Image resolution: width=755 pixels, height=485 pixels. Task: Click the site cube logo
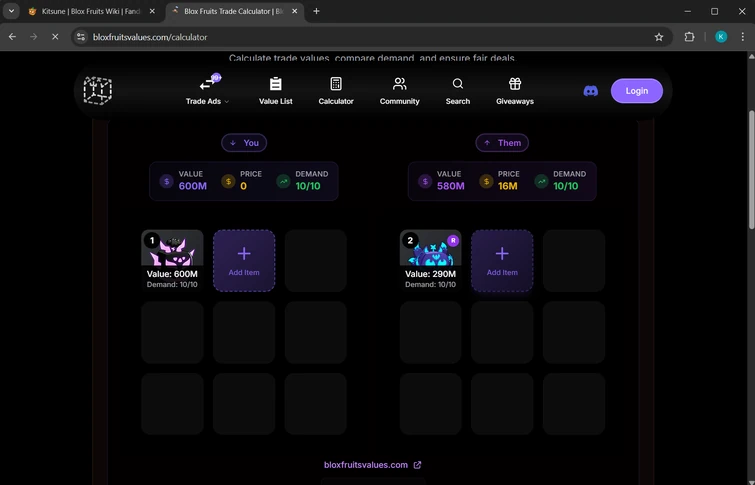click(x=98, y=91)
